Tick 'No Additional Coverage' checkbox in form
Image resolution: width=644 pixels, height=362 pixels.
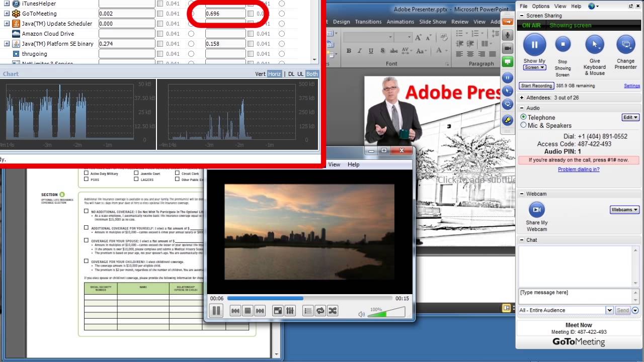(x=87, y=212)
